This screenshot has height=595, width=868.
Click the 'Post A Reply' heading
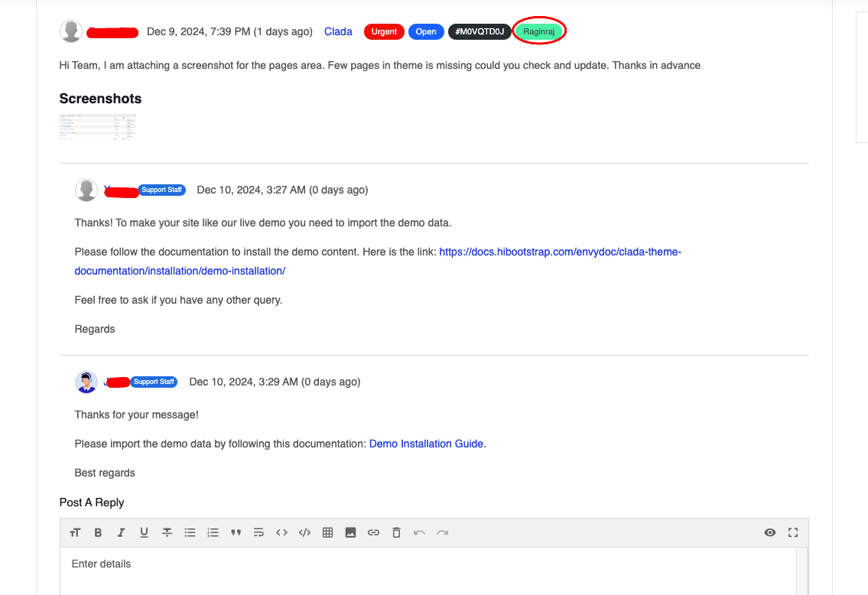click(x=91, y=502)
